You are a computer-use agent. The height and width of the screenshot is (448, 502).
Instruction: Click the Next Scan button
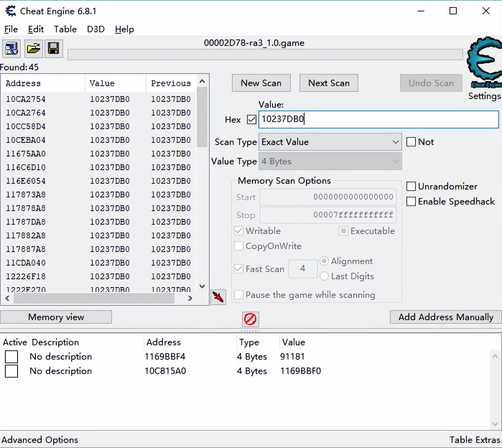click(329, 83)
